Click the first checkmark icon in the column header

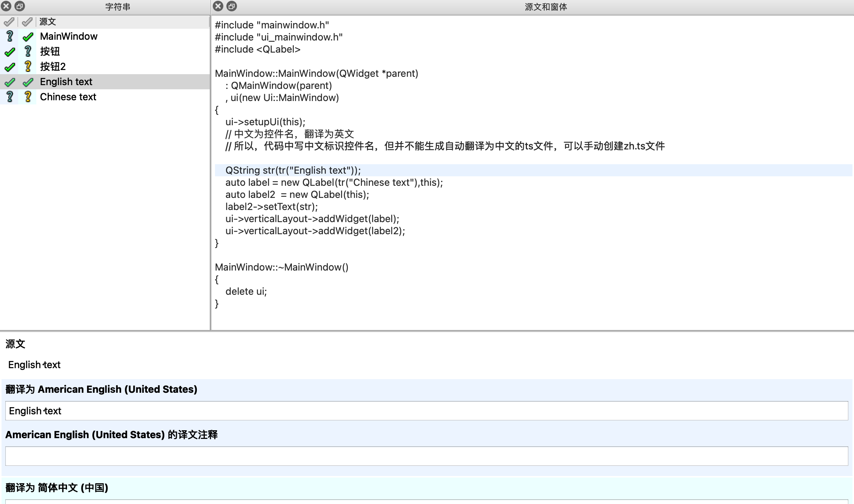click(9, 22)
